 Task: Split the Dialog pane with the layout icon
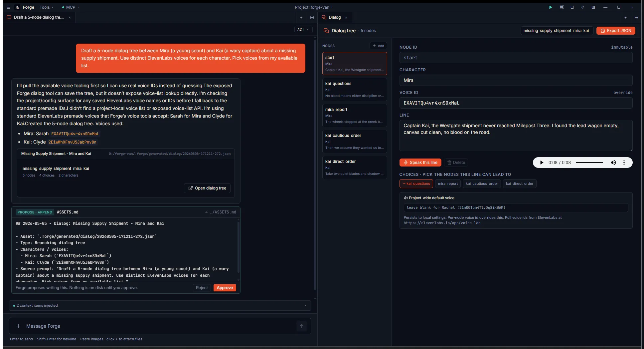tap(636, 17)
